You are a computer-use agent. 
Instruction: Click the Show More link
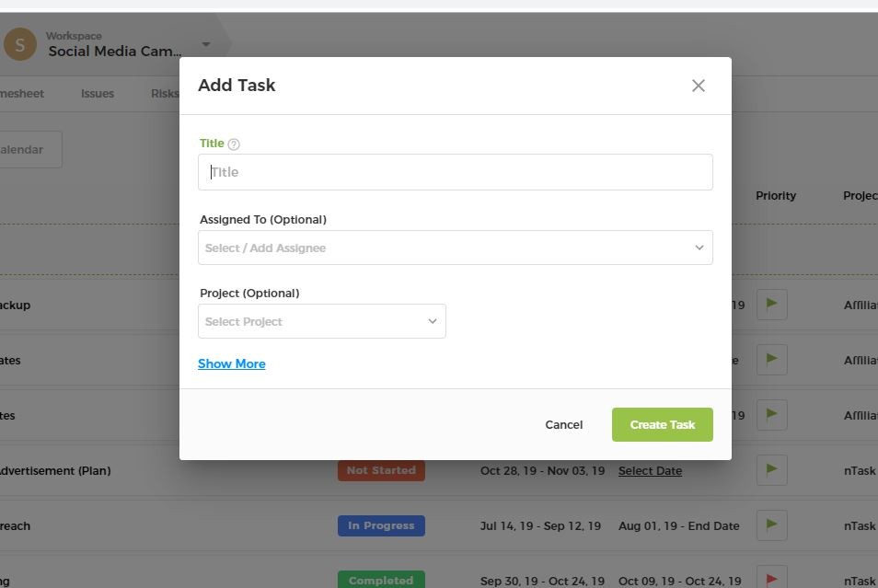(x=231, y=363)
